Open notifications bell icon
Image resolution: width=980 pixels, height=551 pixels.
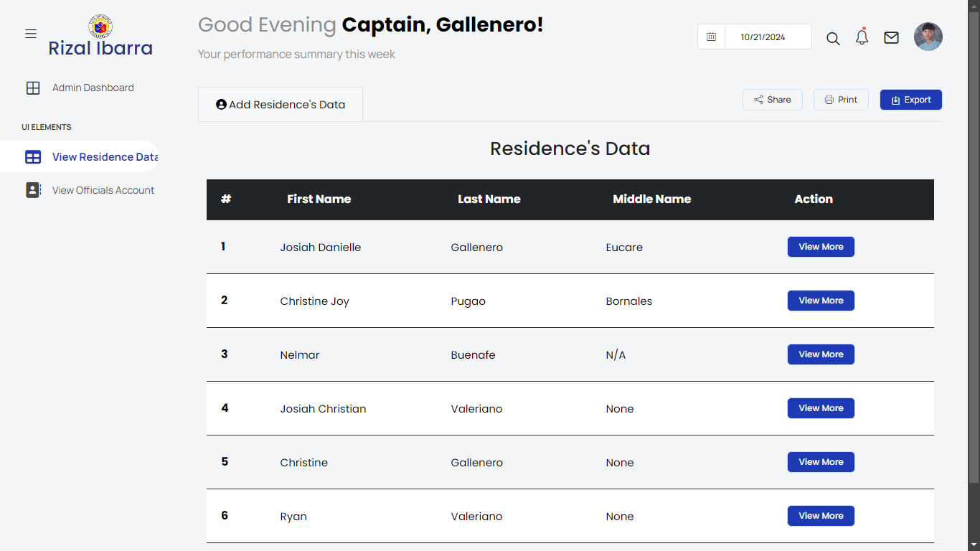click(862, 38)
